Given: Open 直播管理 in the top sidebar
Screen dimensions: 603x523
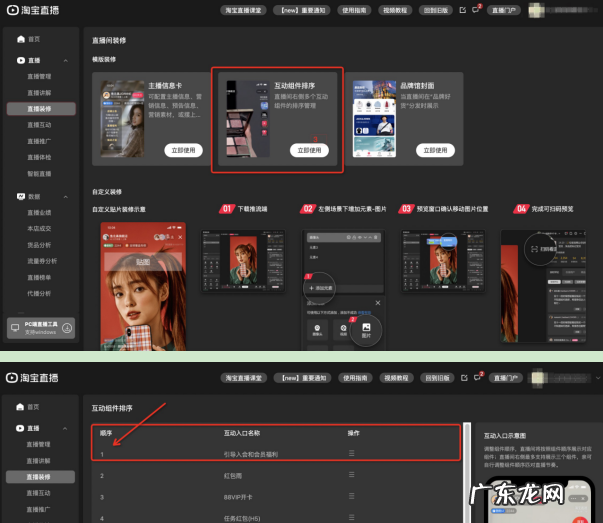Looking at the screenshot, I should tap(40, 76).
